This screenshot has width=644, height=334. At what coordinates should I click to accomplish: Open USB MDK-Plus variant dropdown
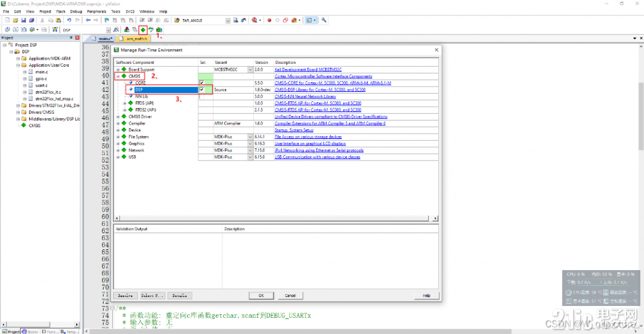coord(250,157)
